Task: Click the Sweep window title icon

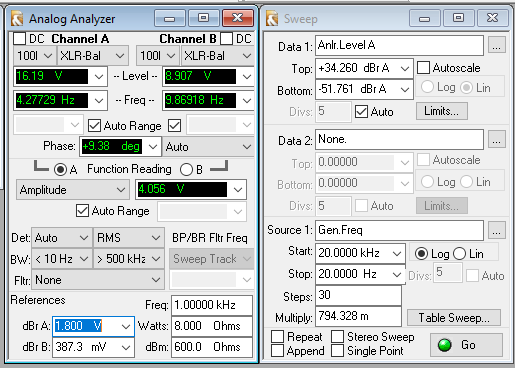Action: coord(272,19)
